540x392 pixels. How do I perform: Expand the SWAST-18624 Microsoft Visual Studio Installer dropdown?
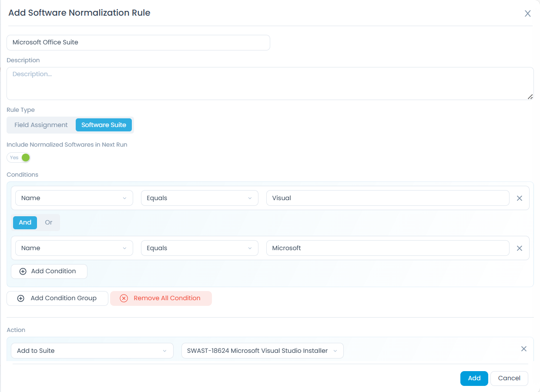tap(262, 350)
